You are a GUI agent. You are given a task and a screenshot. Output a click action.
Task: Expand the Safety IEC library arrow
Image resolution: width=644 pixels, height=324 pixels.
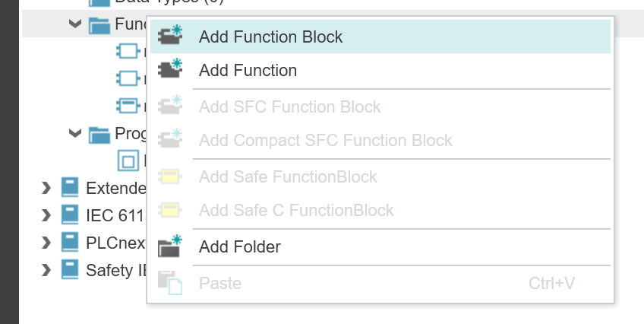tap(46, 270)
